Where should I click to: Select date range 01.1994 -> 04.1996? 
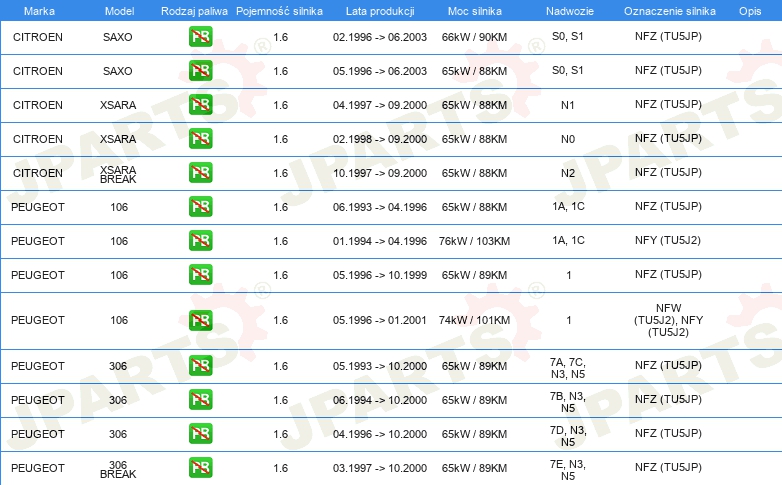click(x=380, y=241)
